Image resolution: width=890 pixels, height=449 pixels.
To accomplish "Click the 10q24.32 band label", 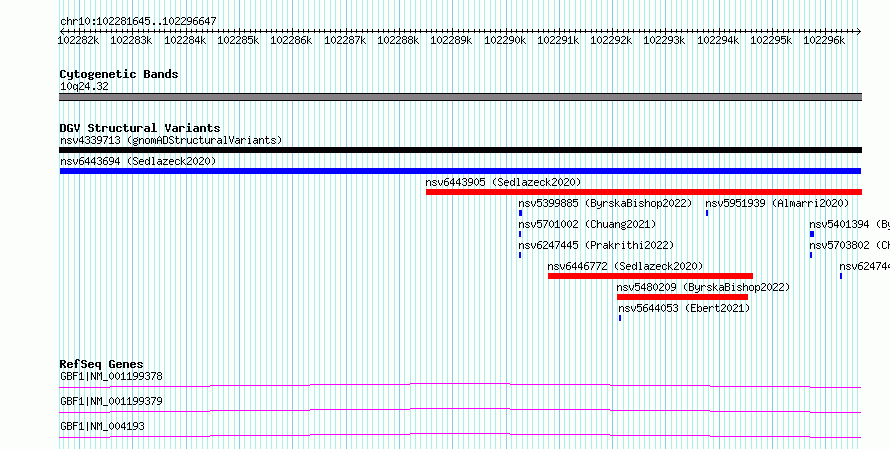I will (84, 86).
